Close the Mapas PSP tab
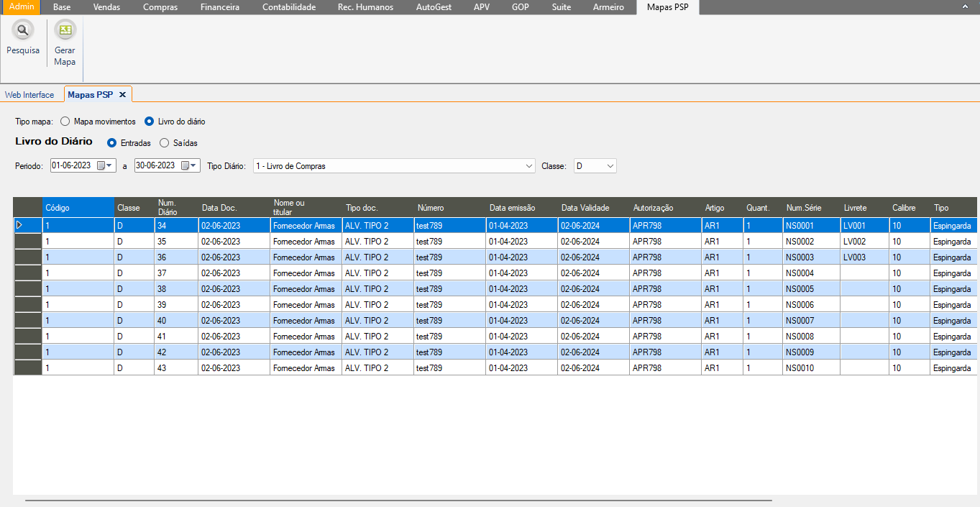Screen dimensions: 980x507 [122, 95]
